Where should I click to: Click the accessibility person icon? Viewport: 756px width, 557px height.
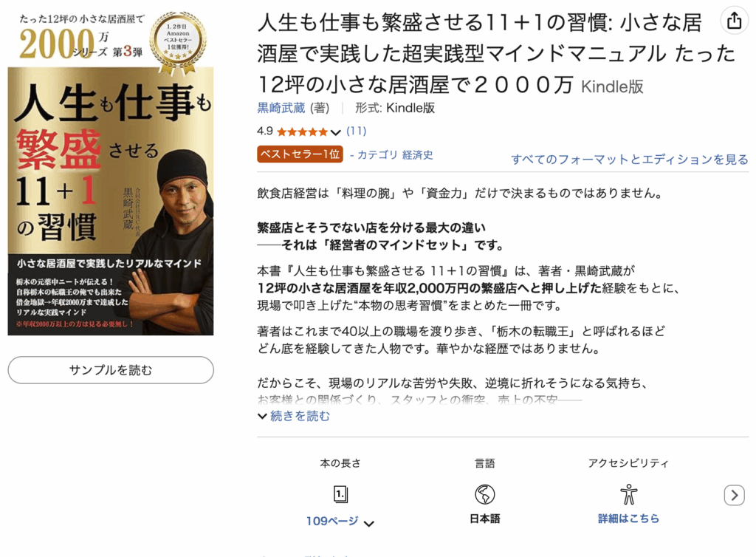(628, 494)
